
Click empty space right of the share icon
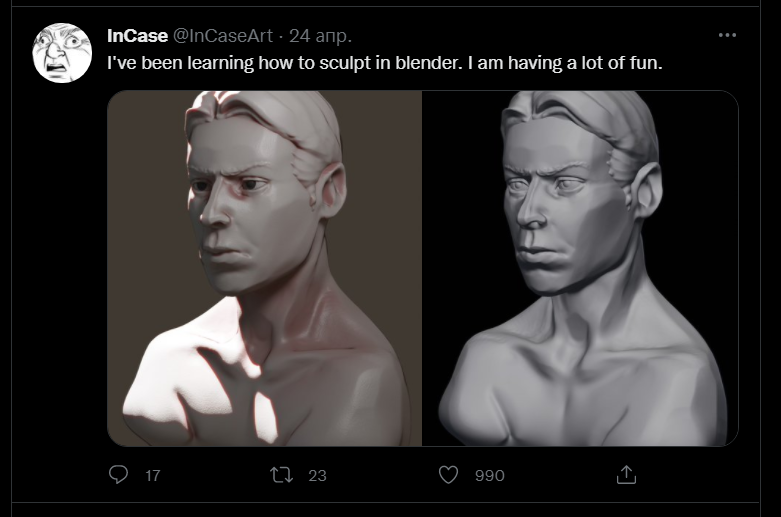coord(700,474)
